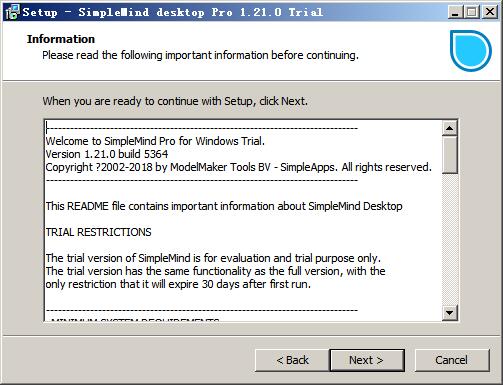Viewport: 503px width, 385px height.
Task: Click the TRIAL RESTRICTIONS heading text
Action: 98,232
